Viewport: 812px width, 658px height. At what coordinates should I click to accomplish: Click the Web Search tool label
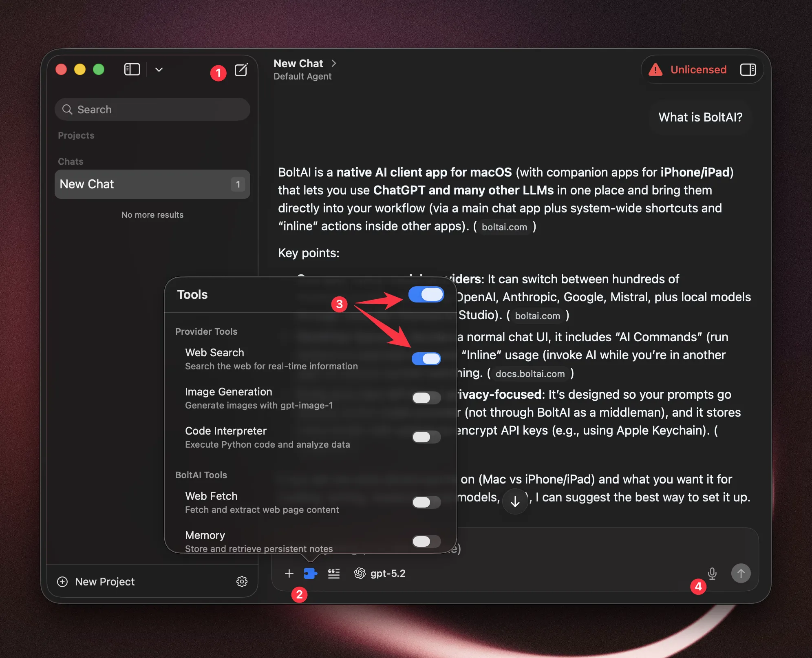[214, 353]
